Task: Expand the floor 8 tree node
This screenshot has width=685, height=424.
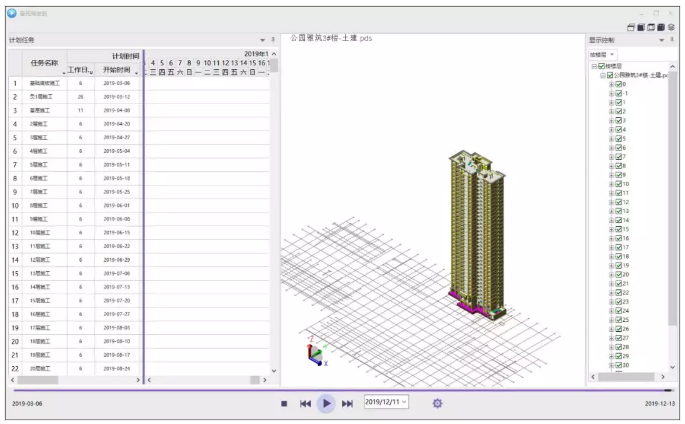Action: [x=612, y=166]
